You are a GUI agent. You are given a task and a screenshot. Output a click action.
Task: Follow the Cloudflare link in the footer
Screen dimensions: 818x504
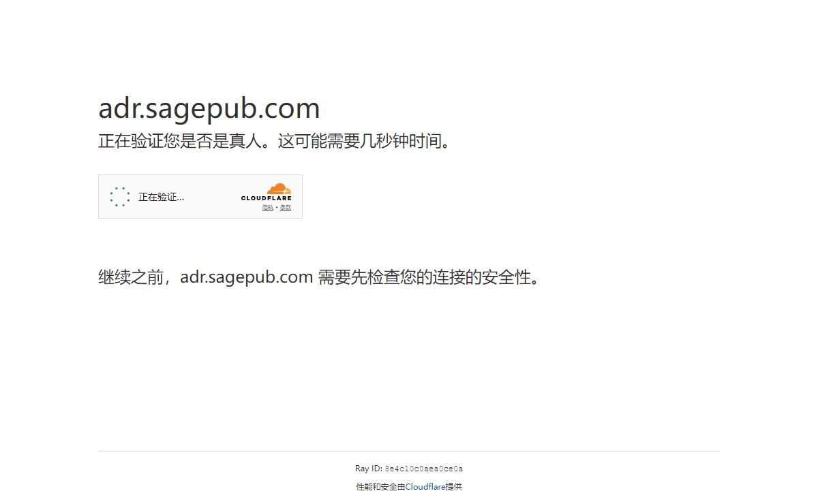[x=425, y=487]
